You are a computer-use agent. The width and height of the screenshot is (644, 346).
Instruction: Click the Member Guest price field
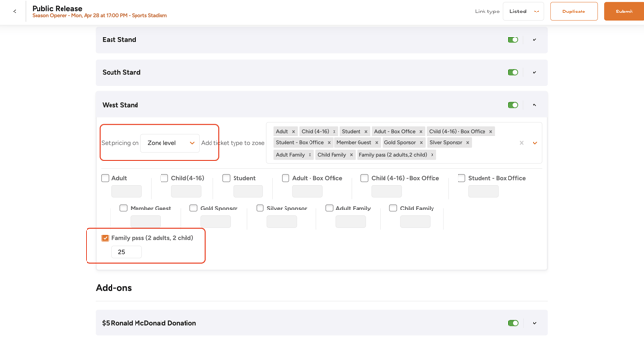point(145,222)
